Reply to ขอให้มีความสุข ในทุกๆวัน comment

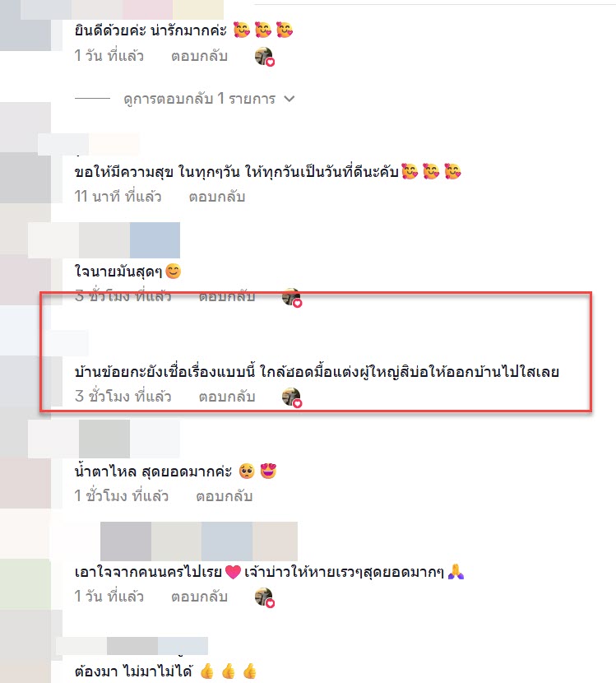tap(217, 197)
